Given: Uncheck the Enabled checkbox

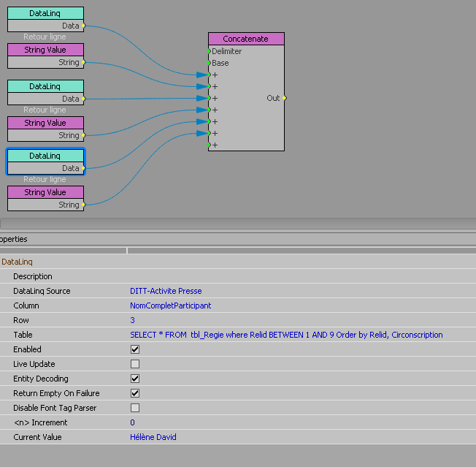Looking at the screenshot, I should 135,349.
